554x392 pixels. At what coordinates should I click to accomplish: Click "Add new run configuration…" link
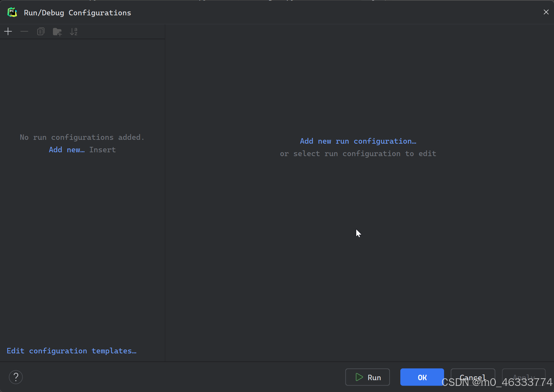(358, 141)
